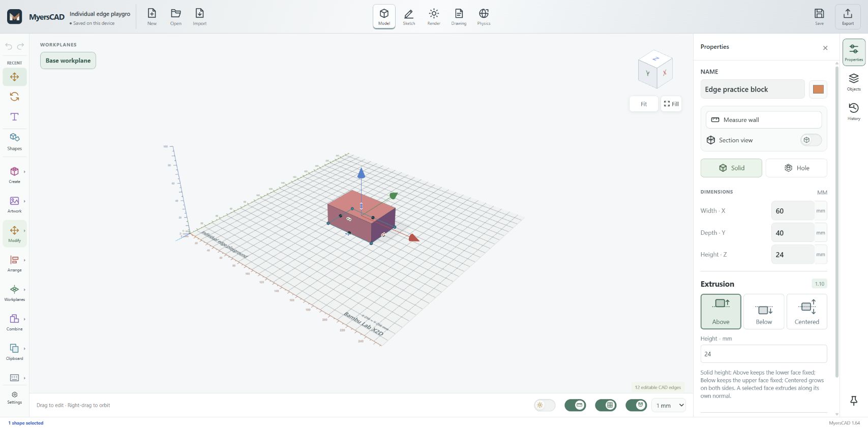Expand the Artwork tools menu
868x428 pixels.
[x=15, y=204]
